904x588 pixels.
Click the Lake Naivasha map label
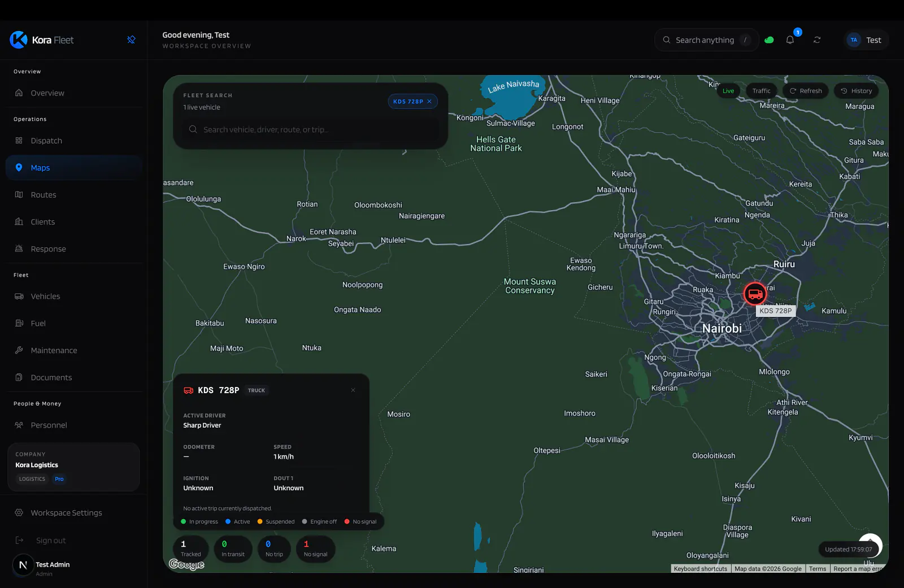514,86
